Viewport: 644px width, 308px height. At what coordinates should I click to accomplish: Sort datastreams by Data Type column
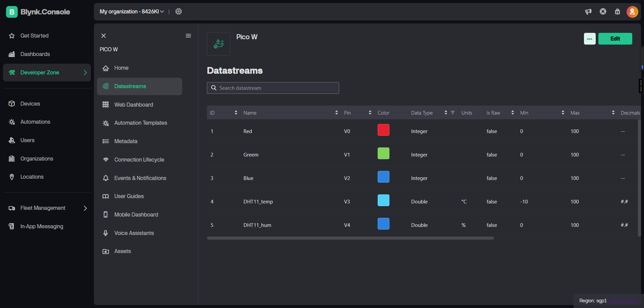(x=446, y=113)
